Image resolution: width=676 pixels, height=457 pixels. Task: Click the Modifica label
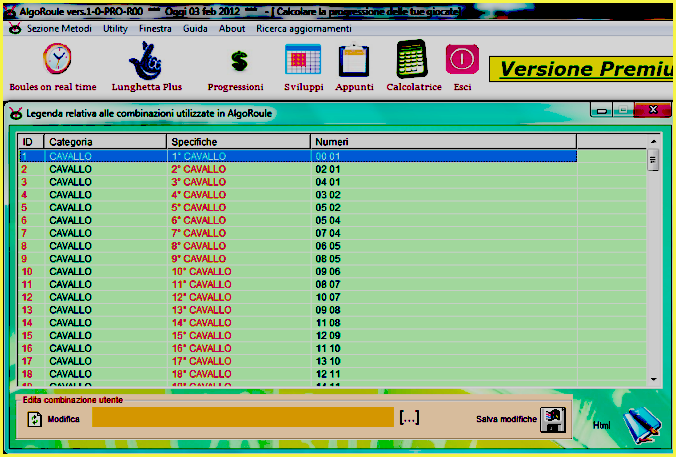coord(63,419)
